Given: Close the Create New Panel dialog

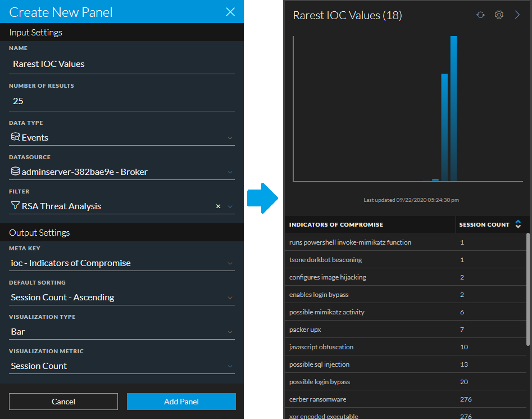Looking at the screenshot, I should (230, 12).
